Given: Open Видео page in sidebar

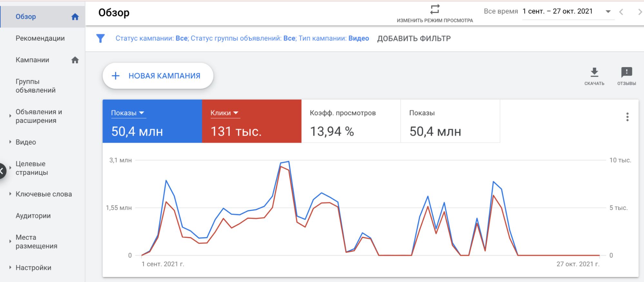Looking at the screenshot, I should pyautogui.click(x=26, y=142).
